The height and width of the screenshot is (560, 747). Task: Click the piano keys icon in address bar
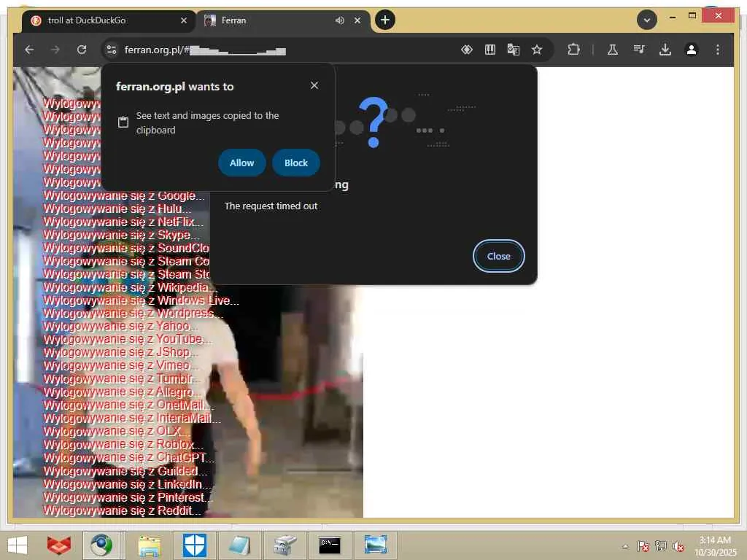click(x=489, y=50)
